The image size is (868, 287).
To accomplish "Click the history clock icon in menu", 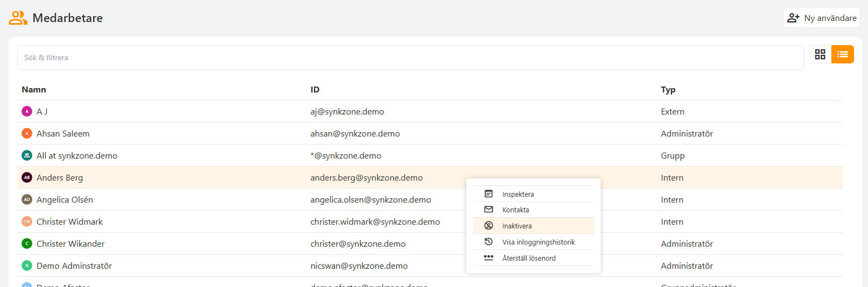I will (x=489, y=242).
